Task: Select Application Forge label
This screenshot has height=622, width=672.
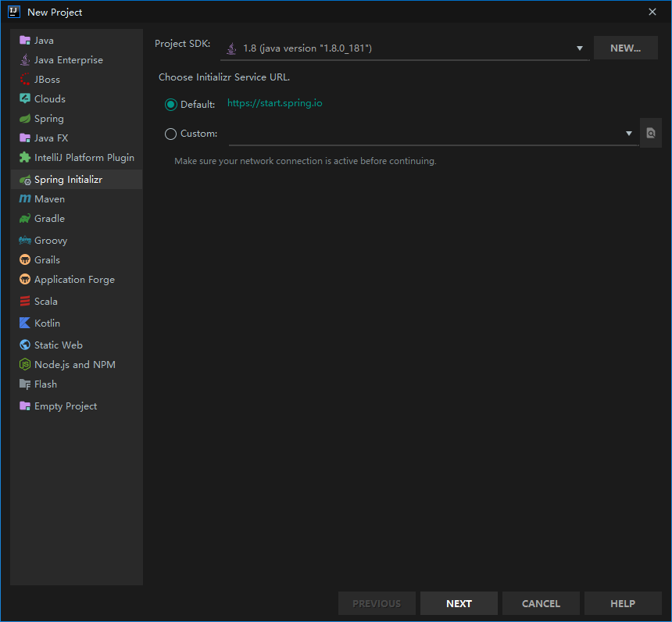Action: 74,280
